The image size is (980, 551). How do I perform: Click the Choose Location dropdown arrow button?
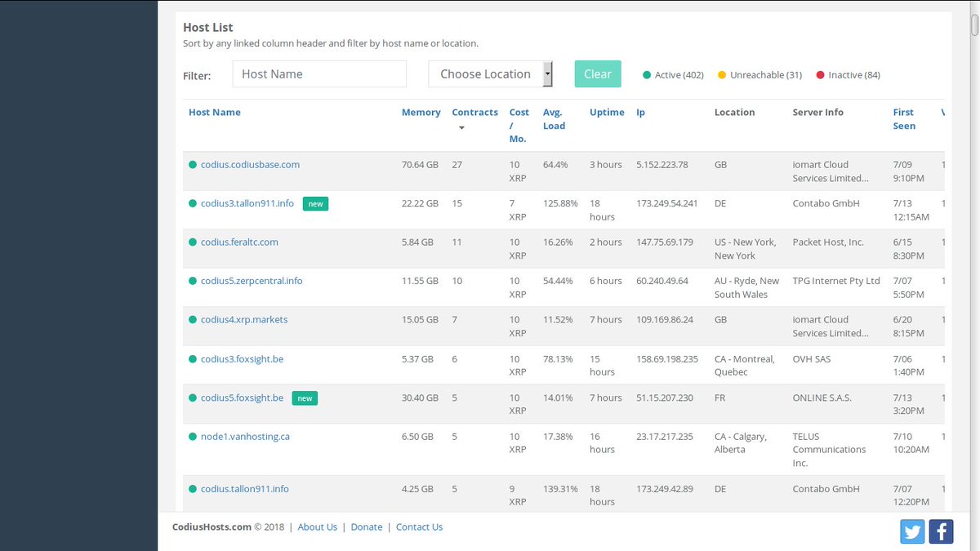point(547,73)
